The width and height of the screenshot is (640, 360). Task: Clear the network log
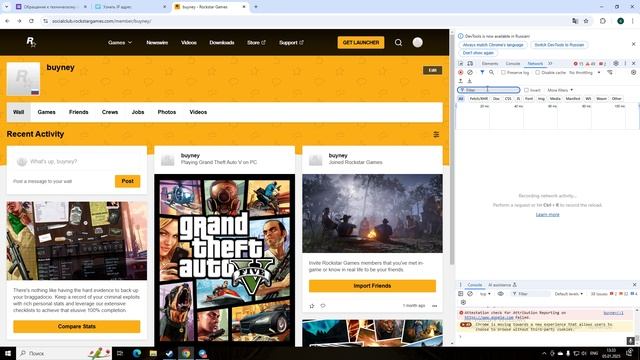tap(470, 72)
